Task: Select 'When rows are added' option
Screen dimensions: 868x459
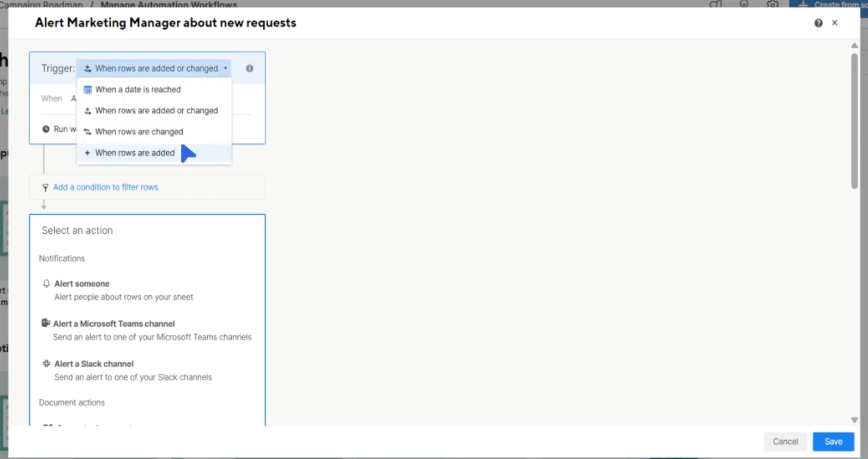Action: pos(154,153)
